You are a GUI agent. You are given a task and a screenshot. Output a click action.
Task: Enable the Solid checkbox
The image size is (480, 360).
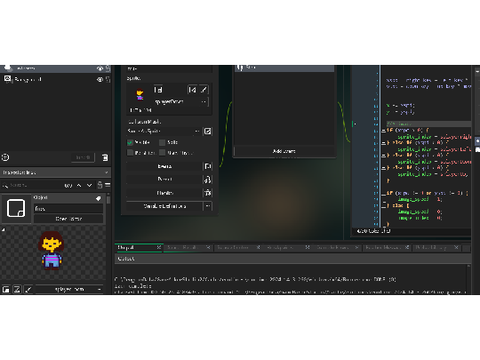[162, 143]
